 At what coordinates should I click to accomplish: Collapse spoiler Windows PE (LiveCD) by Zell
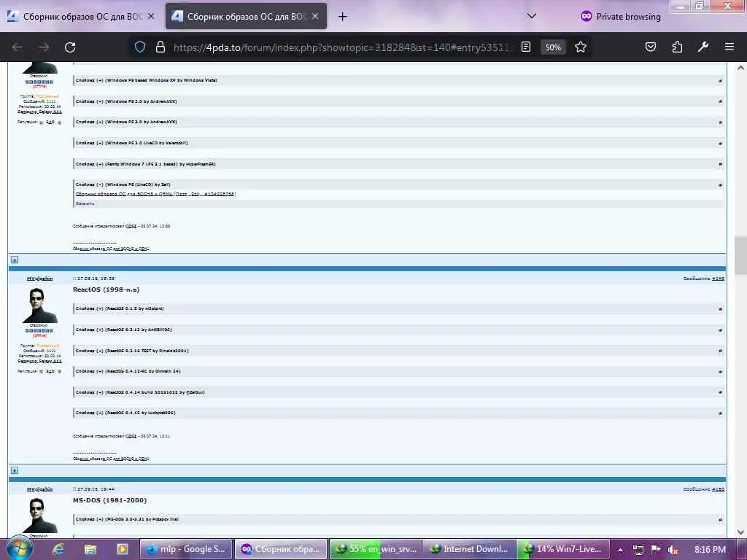pos(398,184)
